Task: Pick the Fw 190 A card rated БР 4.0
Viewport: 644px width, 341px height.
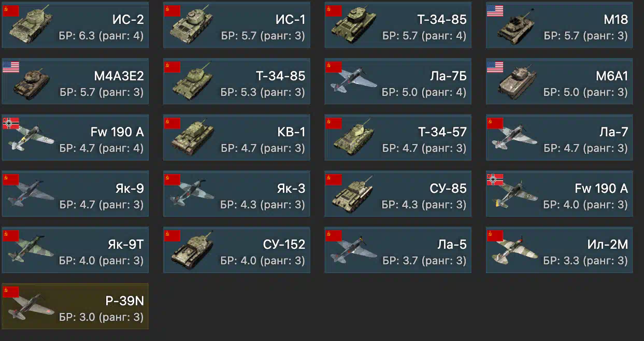Action: [x=560, y=193]
